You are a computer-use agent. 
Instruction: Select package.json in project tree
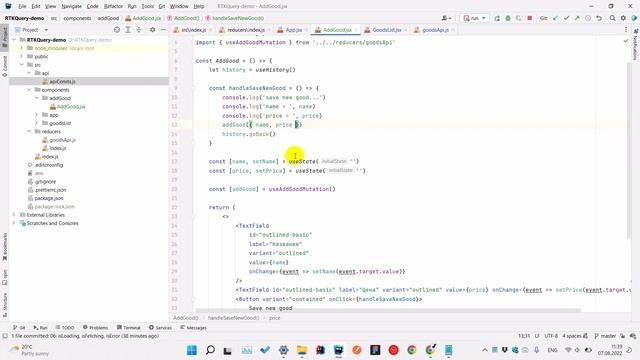coord(49,198)
